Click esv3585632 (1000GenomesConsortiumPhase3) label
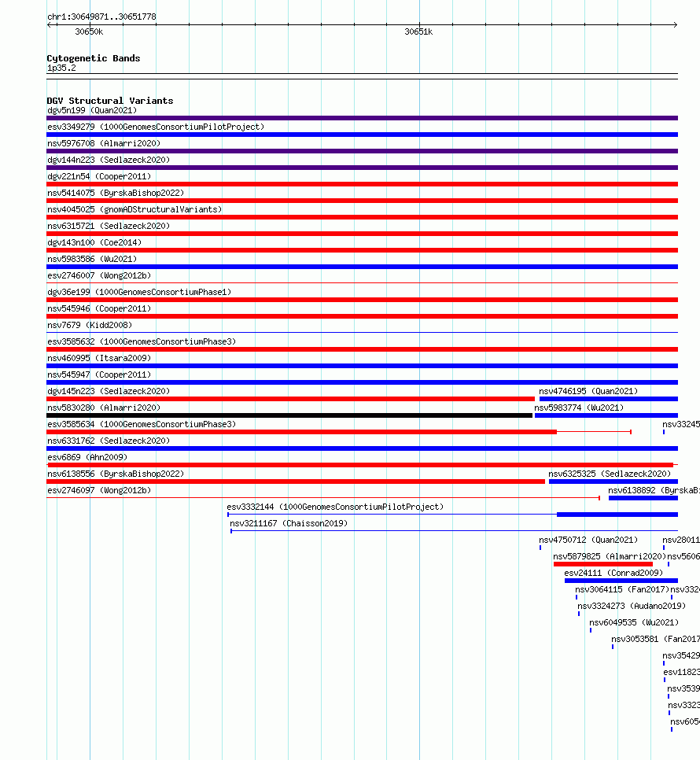This screenshot has width=700, height=760. click(x=142, y=341)
